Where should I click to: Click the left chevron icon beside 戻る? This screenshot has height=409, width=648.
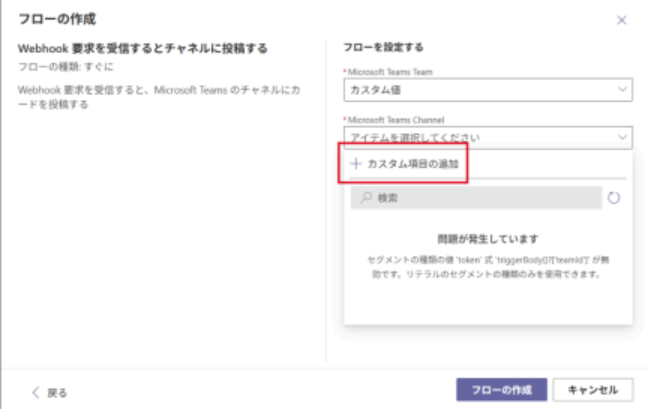pyautogui.click(x=36, y=391)
